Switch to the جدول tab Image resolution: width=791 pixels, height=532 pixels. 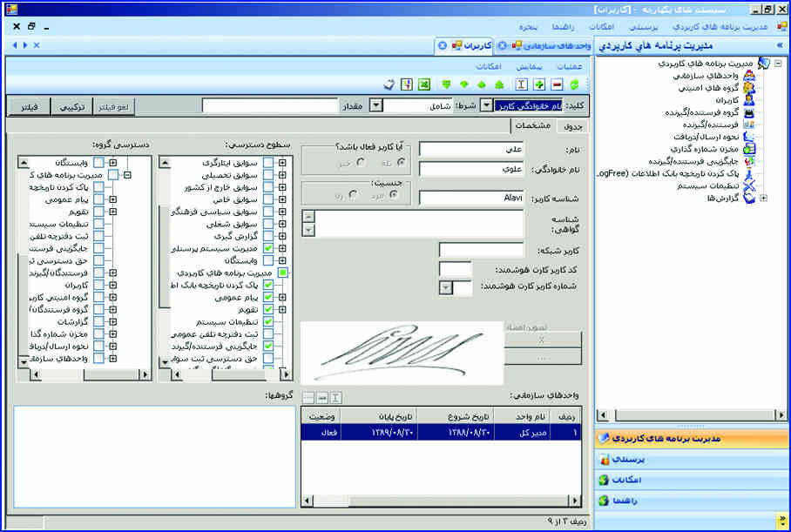coord(573,126)
